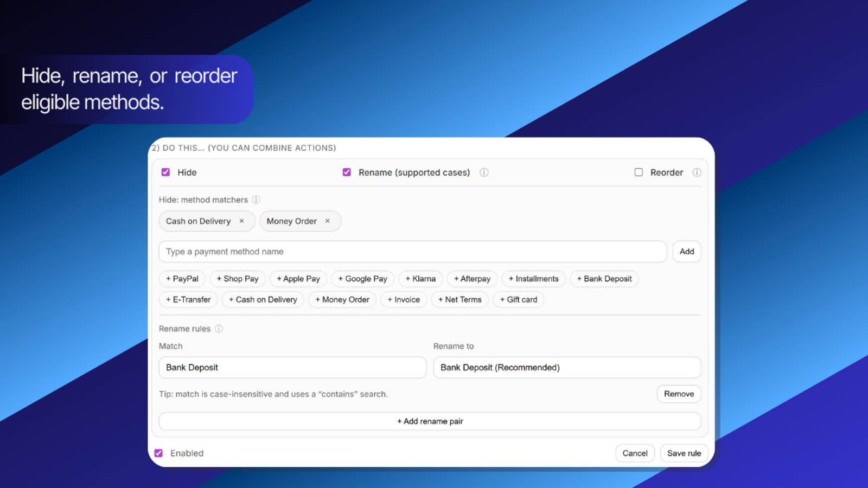Image resolution: width=868 pixels, height=488 pixels.
Task: Remove the Bank Deposit rename rule
Action: pos(679,394)
